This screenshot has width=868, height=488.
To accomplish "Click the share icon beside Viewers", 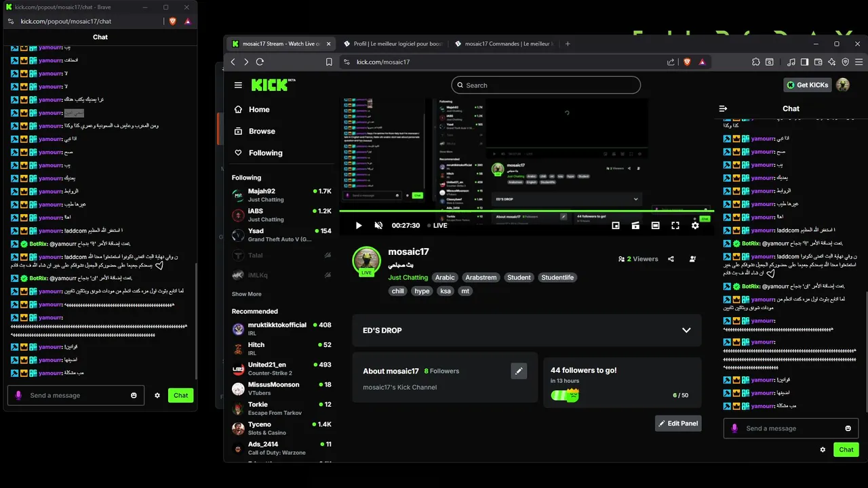I will (x=671, y=259).
